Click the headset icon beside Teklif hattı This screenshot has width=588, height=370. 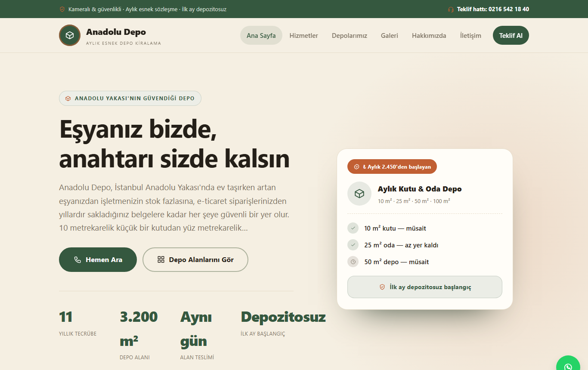(x=451, y=9)
